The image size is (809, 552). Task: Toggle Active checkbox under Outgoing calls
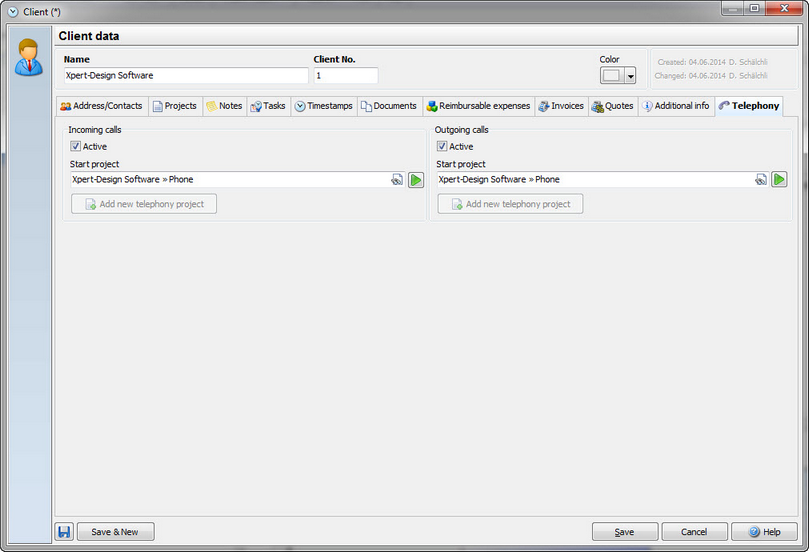442,147
